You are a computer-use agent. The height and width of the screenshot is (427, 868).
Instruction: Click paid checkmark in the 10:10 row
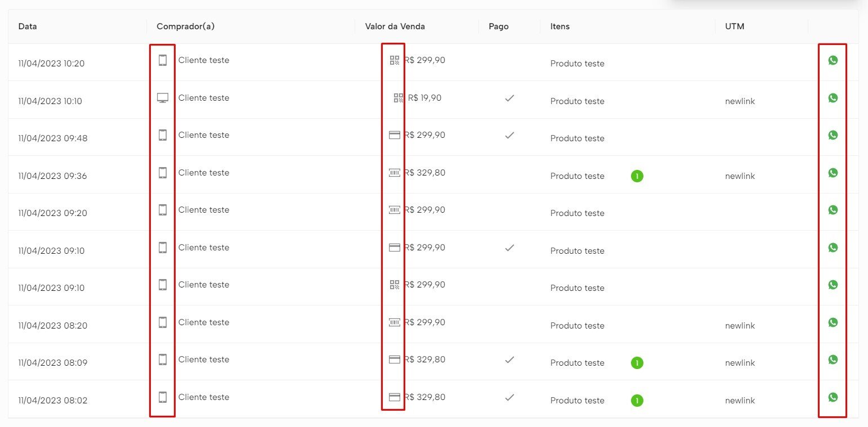(x=509, y=98)
